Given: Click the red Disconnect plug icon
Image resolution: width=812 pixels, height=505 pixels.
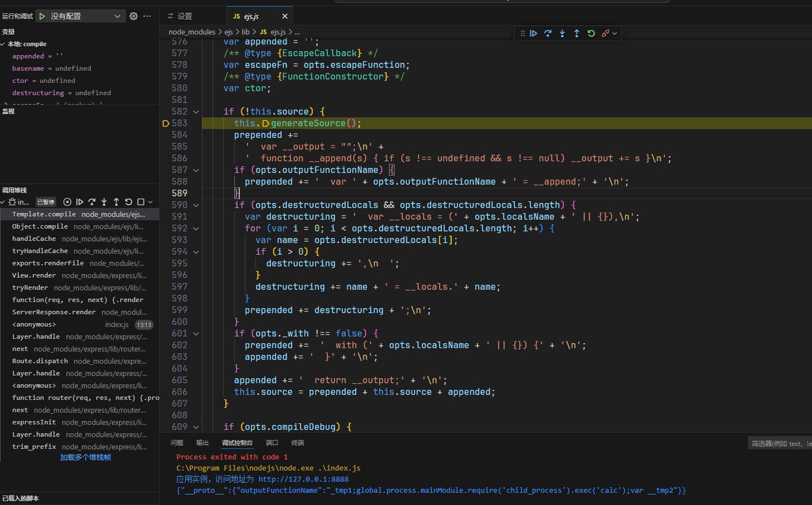Looking at the screenshot, I should [x=606, y=33].
